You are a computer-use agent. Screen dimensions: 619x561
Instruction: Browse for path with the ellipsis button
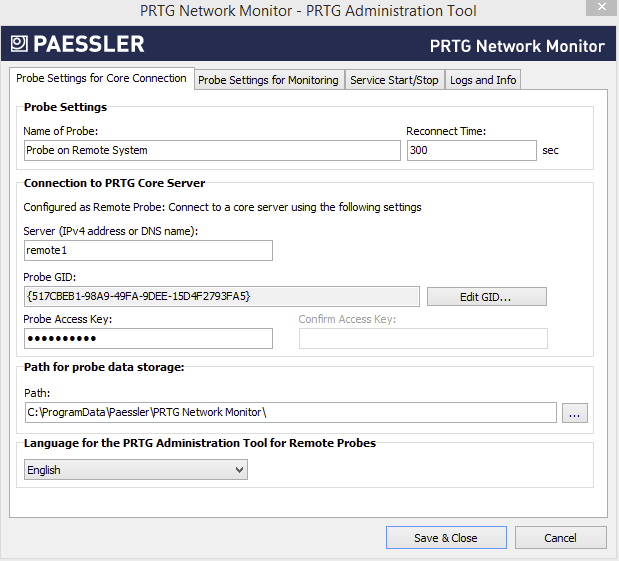tap(574, 413)
